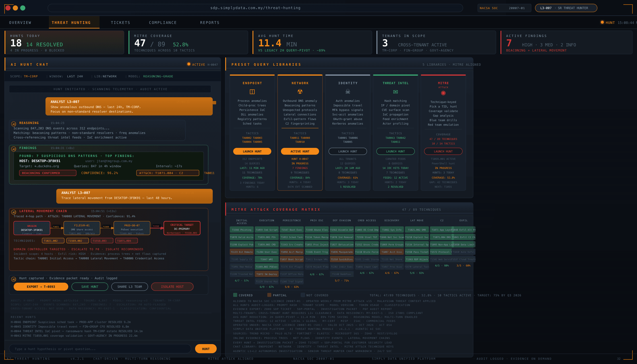Select the ORIGIN DESKTOP-3F8K91 node

(x=32, y=228)
